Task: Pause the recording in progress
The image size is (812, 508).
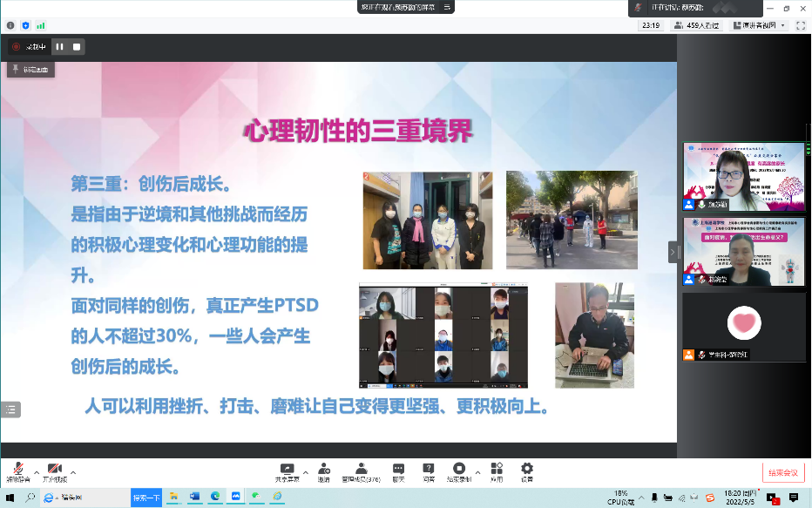Action: click(x=59, y=46)
